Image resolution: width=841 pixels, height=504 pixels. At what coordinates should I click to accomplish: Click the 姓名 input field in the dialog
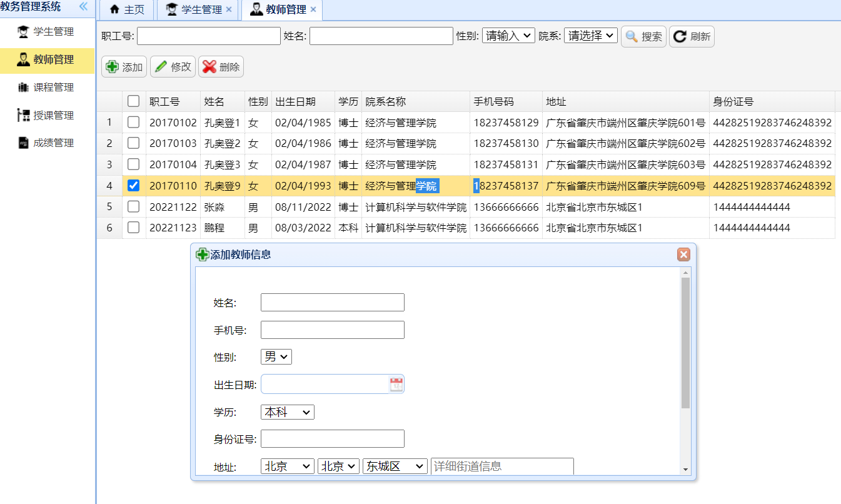(x=332, y=302)
